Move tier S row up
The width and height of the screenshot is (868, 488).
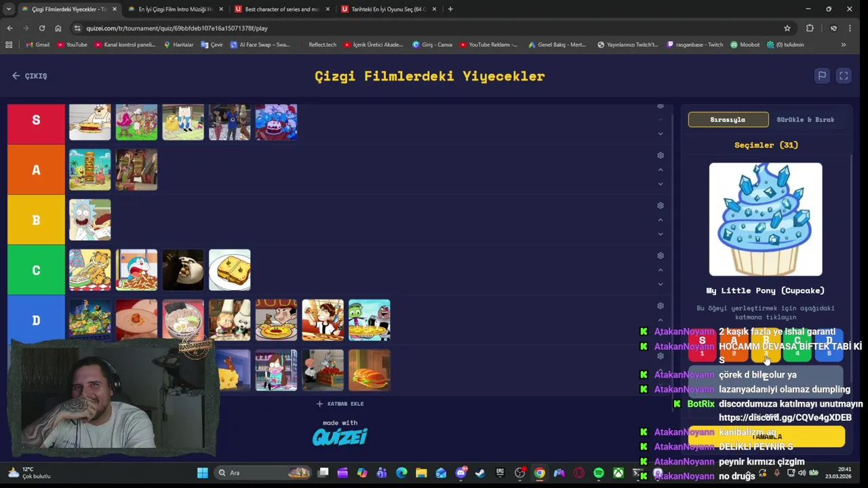660,119
